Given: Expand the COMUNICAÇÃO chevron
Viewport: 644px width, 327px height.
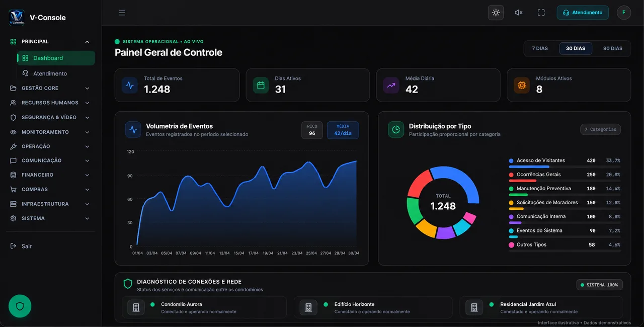Looking at the screenshot, I should 87,160.
